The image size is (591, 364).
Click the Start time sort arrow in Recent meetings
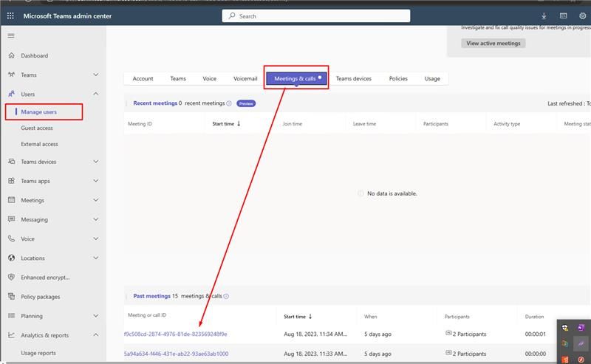click(x=239, y=123)
